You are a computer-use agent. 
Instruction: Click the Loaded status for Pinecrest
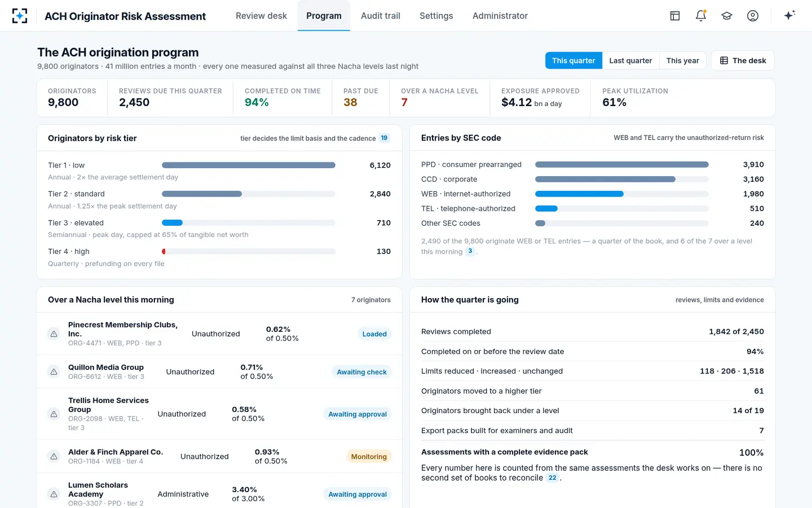pos(374,334)
